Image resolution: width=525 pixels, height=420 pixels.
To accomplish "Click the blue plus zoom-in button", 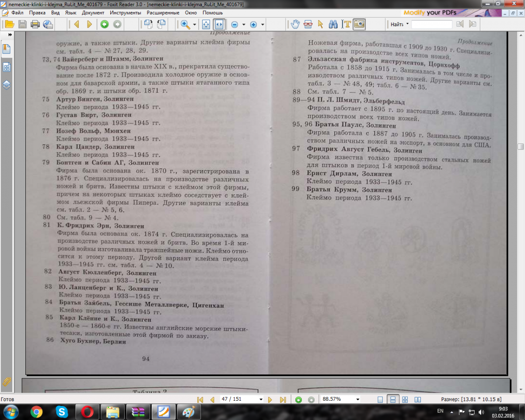I will point(253,24).
